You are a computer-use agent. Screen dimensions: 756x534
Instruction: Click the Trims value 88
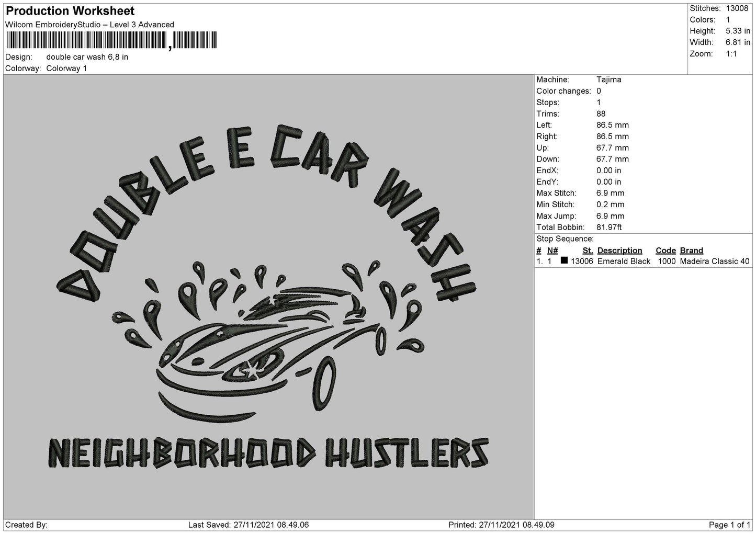(x=601, y=114)
